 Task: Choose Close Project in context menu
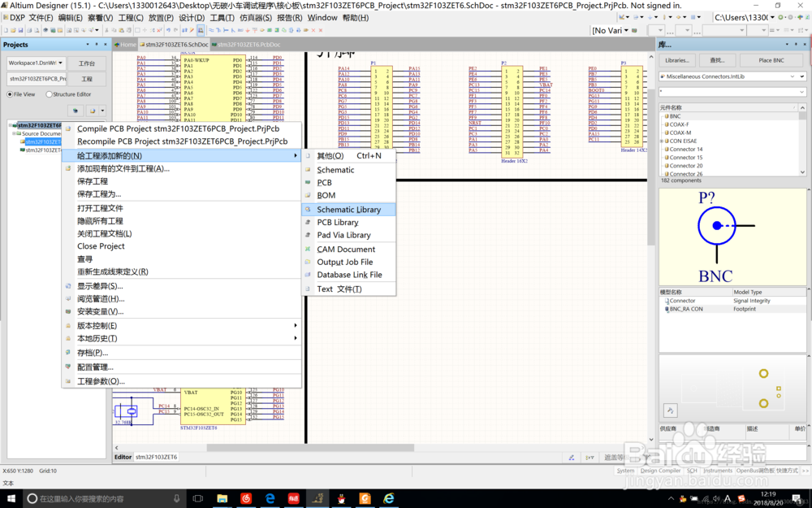click(x=181, y=246)
